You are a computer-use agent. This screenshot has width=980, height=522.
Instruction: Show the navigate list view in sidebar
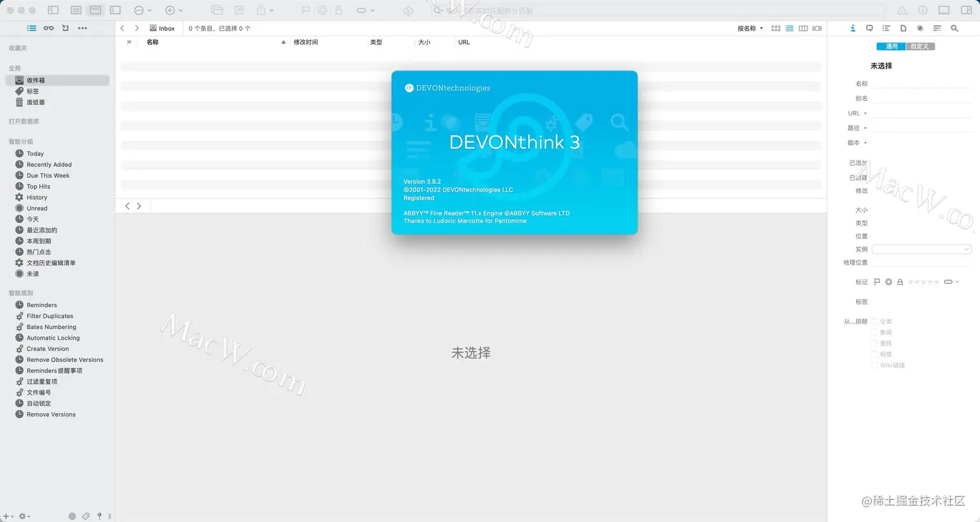pos(32,28)
